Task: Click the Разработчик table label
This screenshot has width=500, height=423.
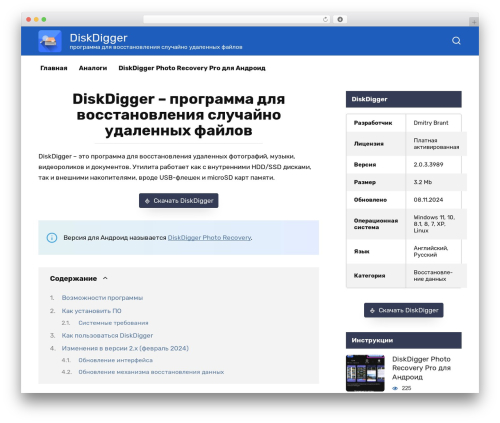Action: [x=373, y=123]
